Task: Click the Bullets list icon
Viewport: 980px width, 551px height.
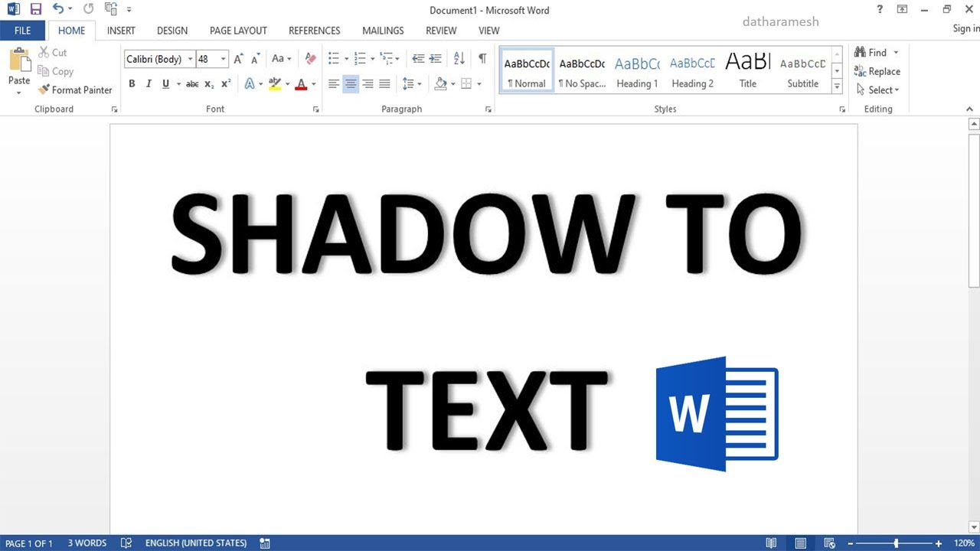Action: click(334, 59)
